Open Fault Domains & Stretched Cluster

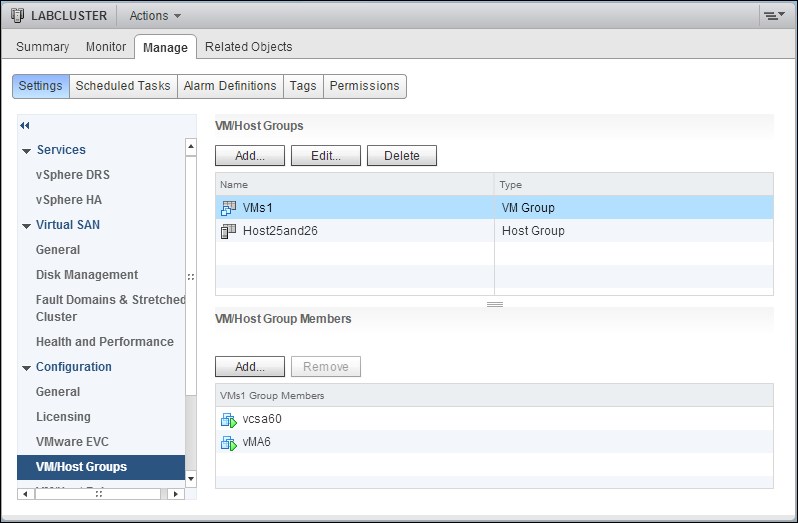pyautogui.click(x=110, y=308)
